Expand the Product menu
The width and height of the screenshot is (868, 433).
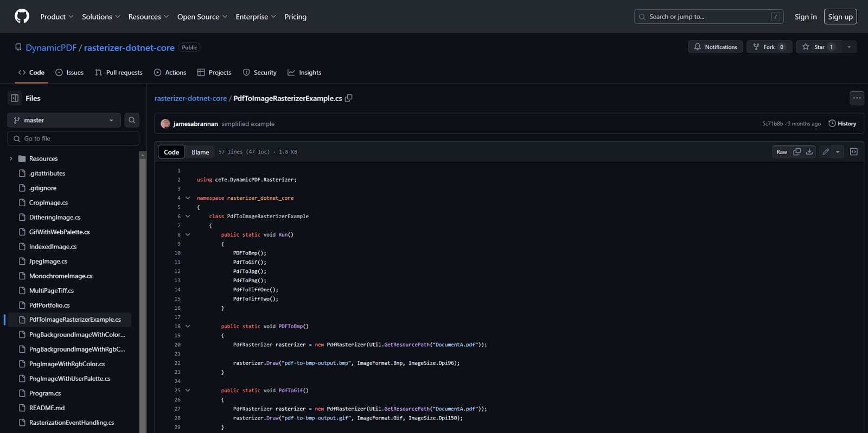click(x=56, y=17)
